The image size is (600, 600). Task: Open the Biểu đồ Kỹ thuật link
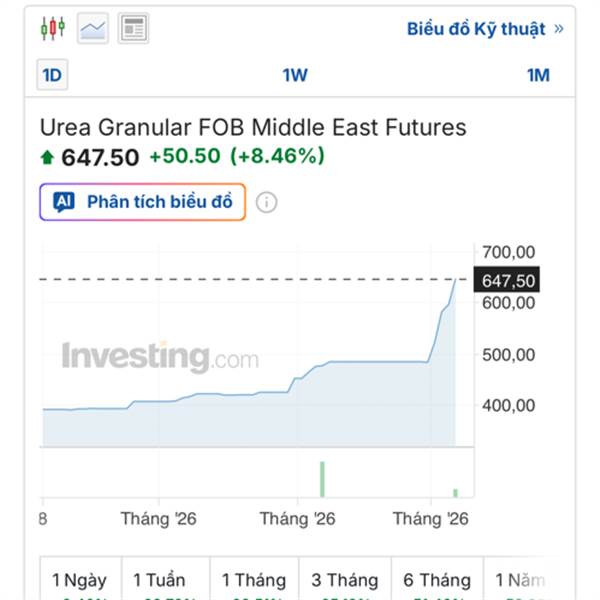point(476,28)
